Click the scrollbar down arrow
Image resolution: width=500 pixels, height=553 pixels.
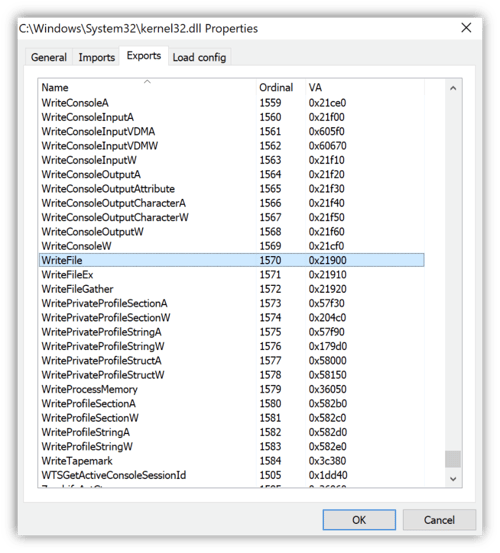coord(453,479)
